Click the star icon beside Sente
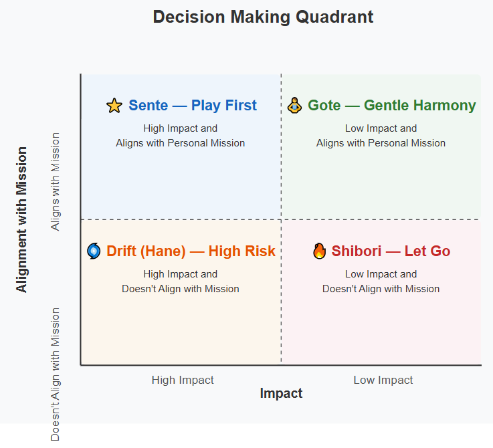The image size is (493, 448). coord(114,106)
